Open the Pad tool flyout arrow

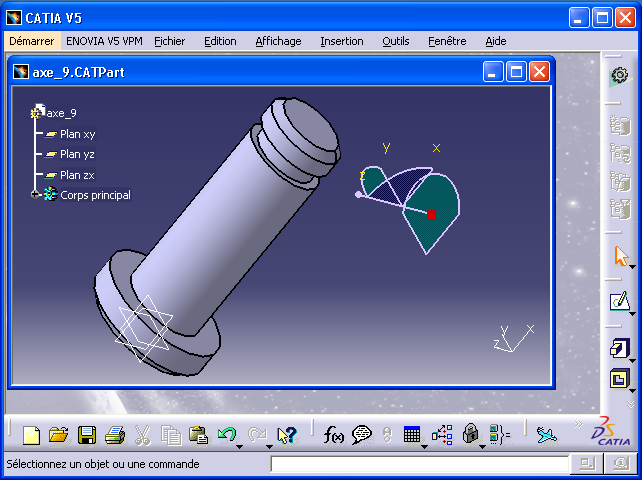click(632, 361)
